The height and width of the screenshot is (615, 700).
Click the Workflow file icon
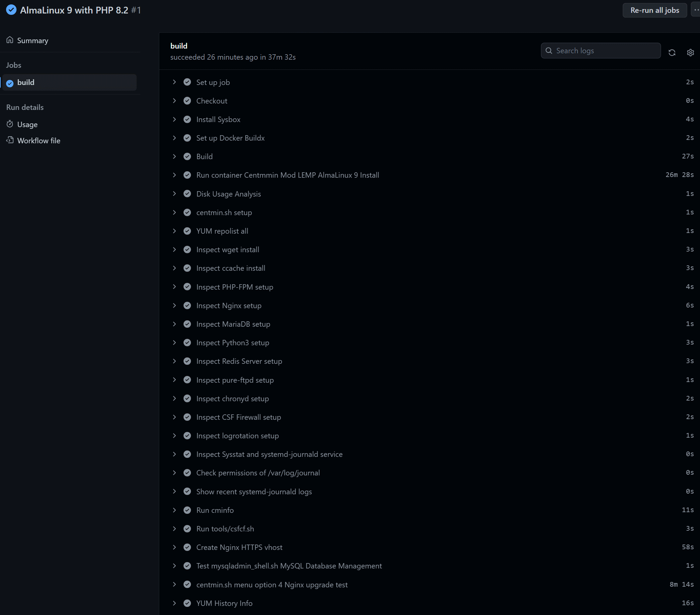point(10,140)
